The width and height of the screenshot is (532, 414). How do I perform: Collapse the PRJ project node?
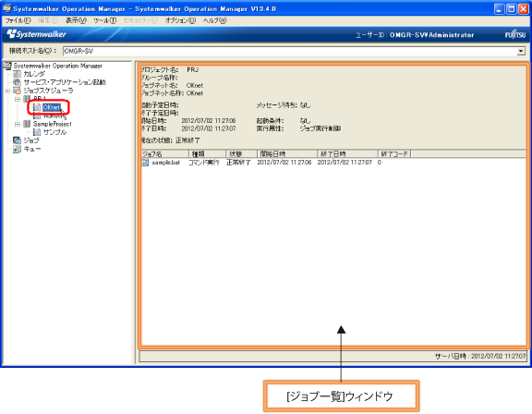click(18, 99)
